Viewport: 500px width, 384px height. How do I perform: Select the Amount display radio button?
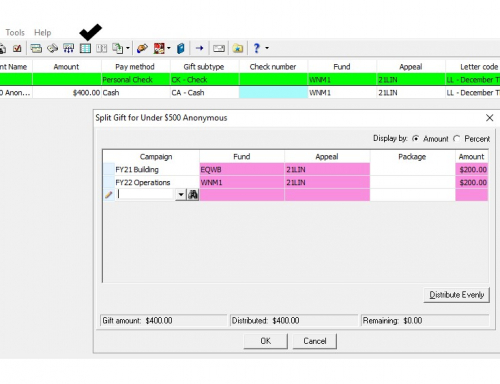tap(415, 139)
